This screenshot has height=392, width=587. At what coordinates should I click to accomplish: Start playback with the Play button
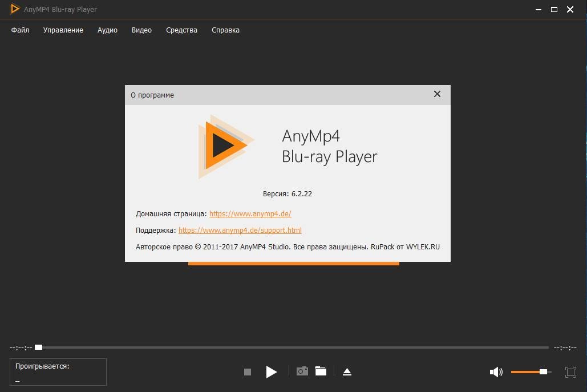pos(272,372)
